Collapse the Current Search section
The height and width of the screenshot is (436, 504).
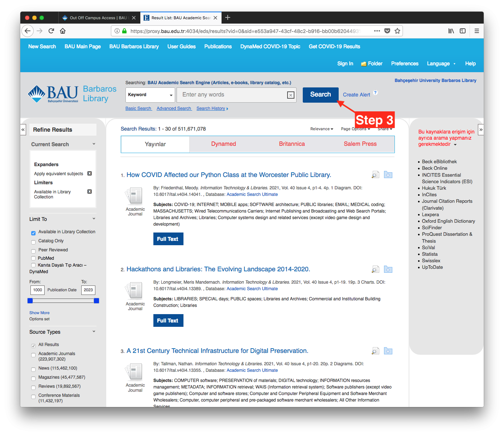[94, 144]
